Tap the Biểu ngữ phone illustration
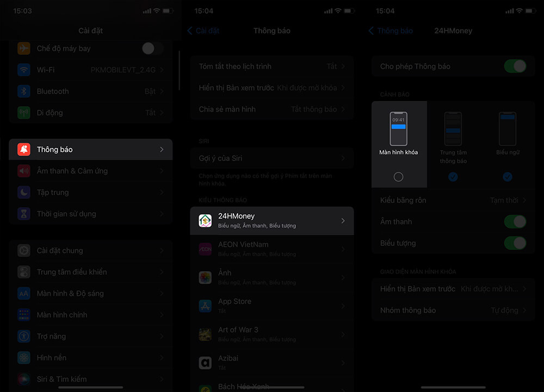 click(x=508, y=129)
